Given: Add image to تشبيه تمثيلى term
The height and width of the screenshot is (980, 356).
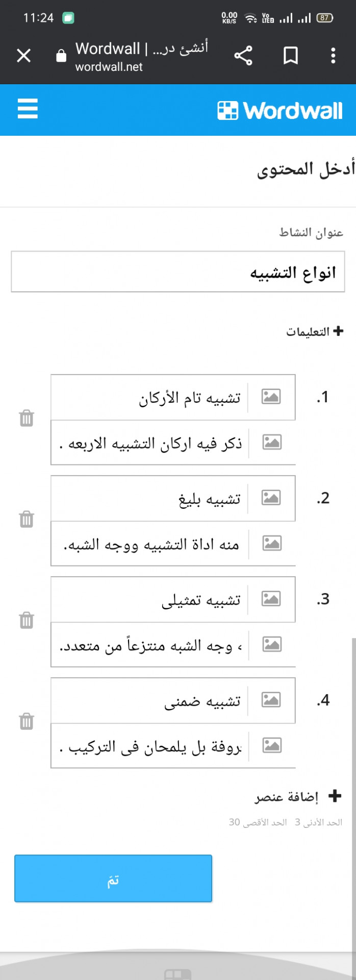Looking at the screenshot, I should [x=271, y=599].
